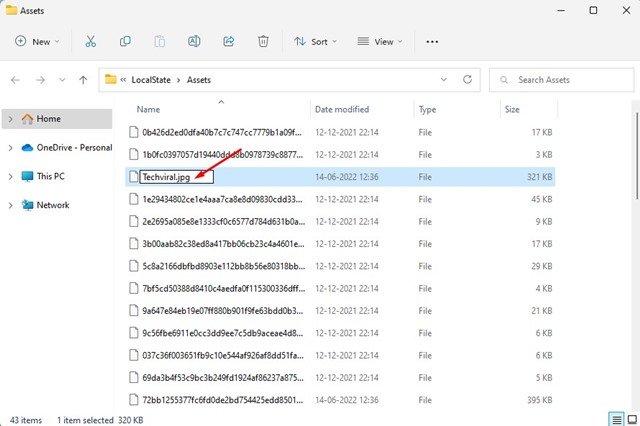The image size is (640, 426).
Task: Expand the Home tree node
Action: point(11,119)
